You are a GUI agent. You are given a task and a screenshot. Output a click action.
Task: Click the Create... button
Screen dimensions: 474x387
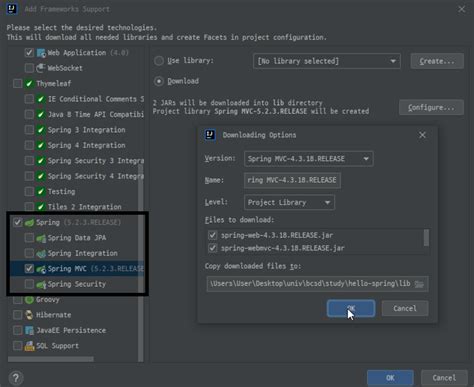[437, 61]
